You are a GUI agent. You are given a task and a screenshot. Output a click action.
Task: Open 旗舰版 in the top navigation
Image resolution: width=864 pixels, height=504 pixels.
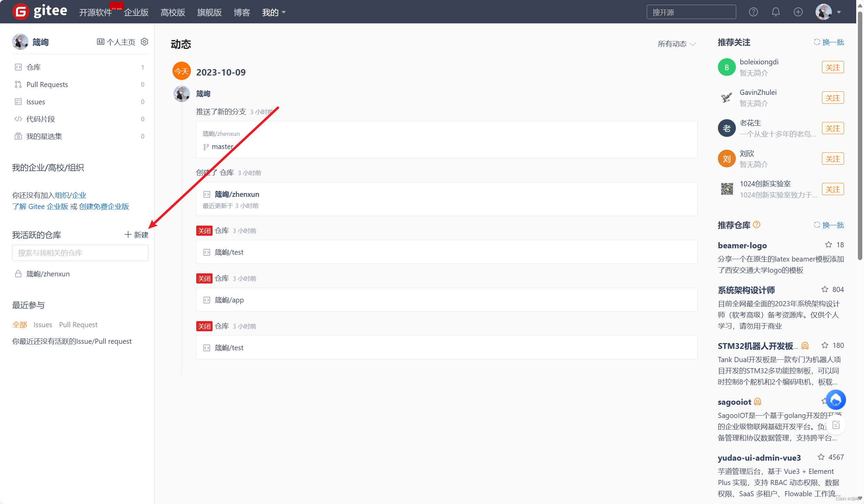coord(209,12)
